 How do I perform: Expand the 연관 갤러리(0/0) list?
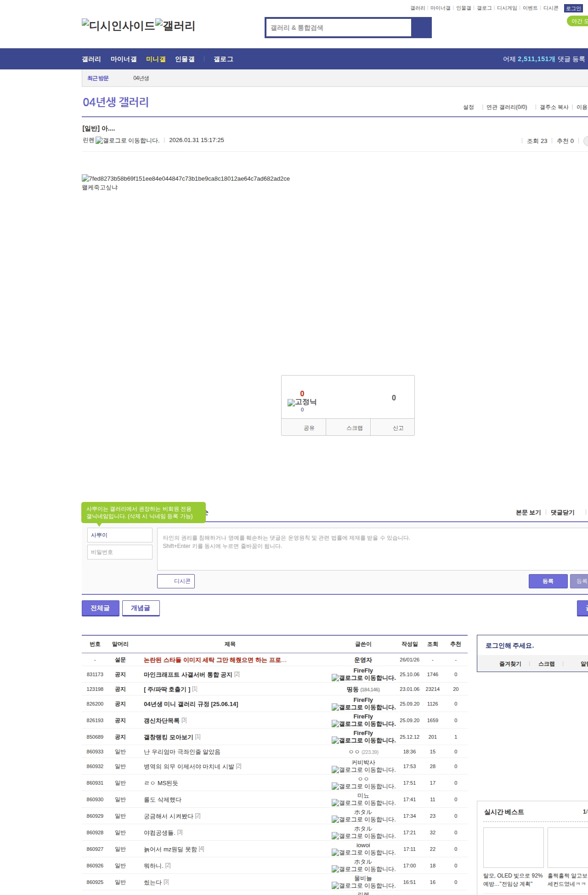point(507,107)
